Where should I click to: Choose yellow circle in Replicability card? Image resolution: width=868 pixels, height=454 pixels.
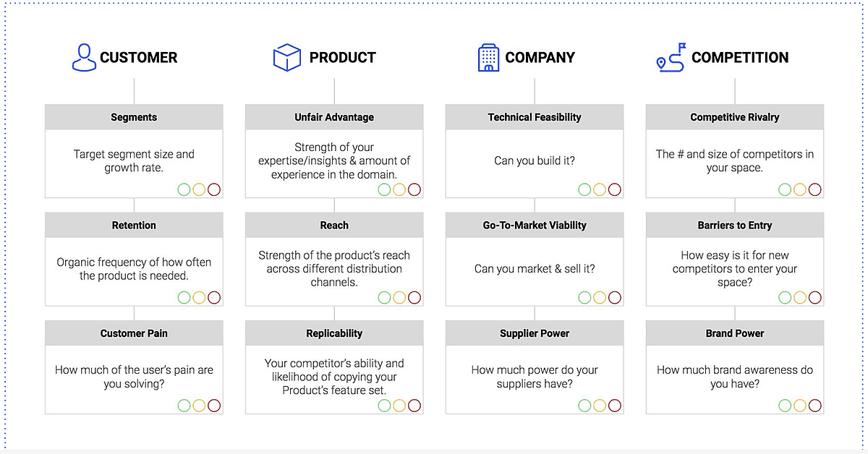coord(399,406)
